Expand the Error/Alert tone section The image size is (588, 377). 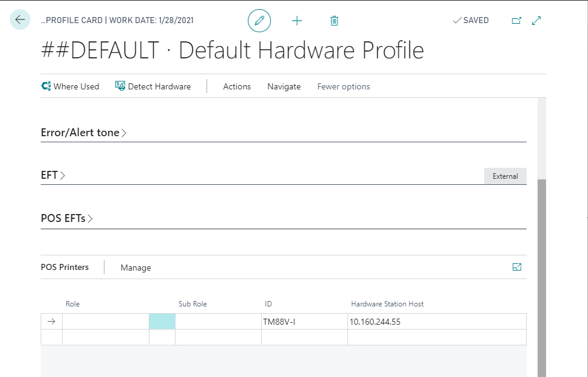[83, 133]
